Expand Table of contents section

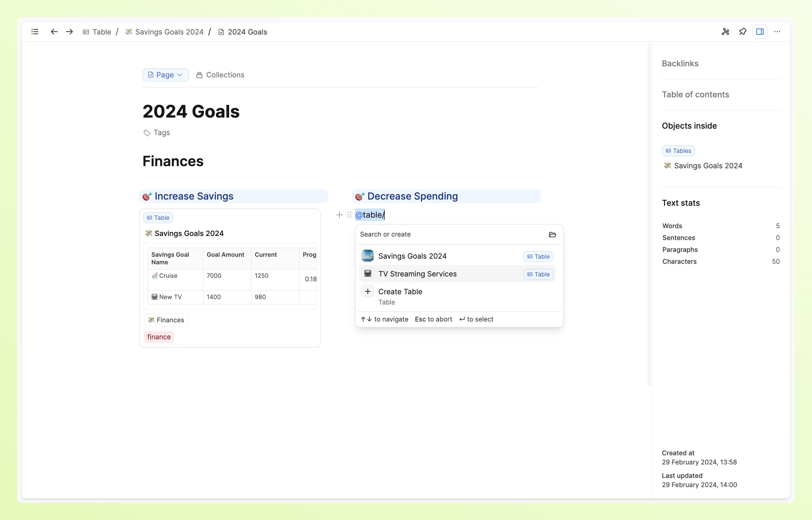(695, 95)
